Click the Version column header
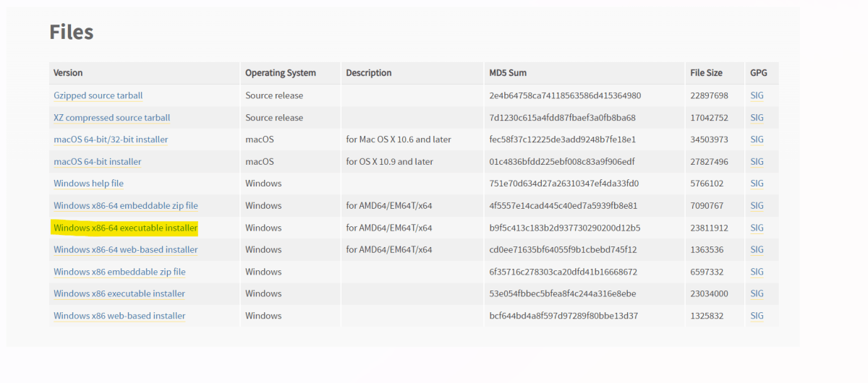The image size is (868, 383). tap(68, 73)
